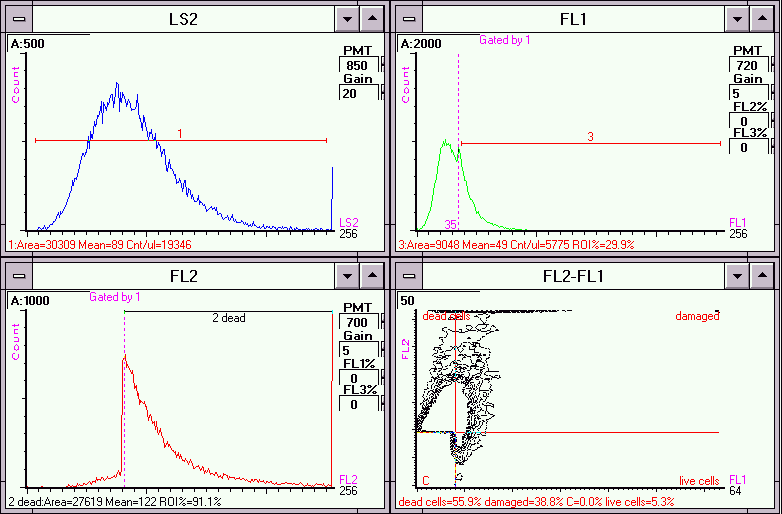The height and width of the screenshot is (514, 782).
Task: Click the A:2000 scale label in FL1
Action: coord(420,43)
